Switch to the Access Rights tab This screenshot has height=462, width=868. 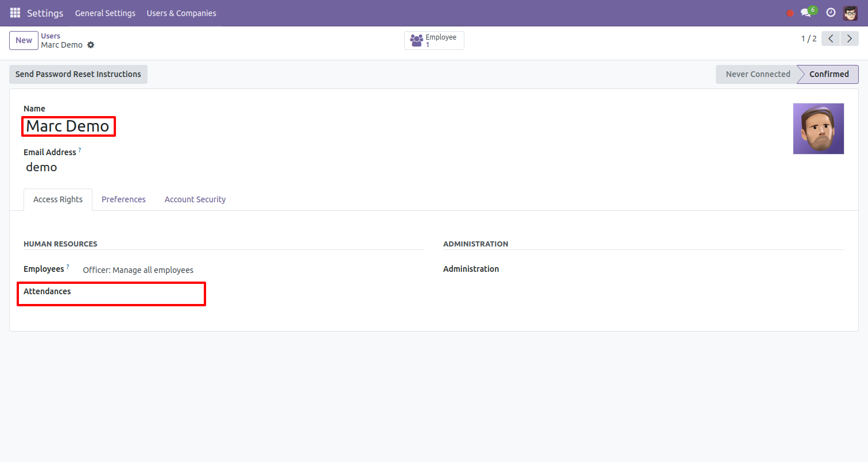[x=58, y=199]
